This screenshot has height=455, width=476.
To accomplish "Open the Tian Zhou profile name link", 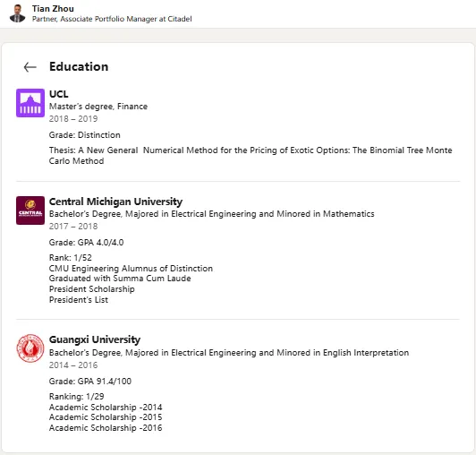I will coord(53,9).
